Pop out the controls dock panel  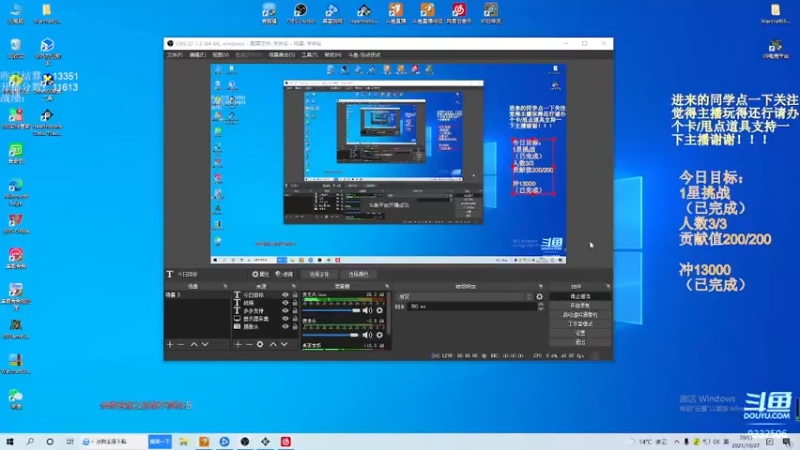(x=608, y=286)
